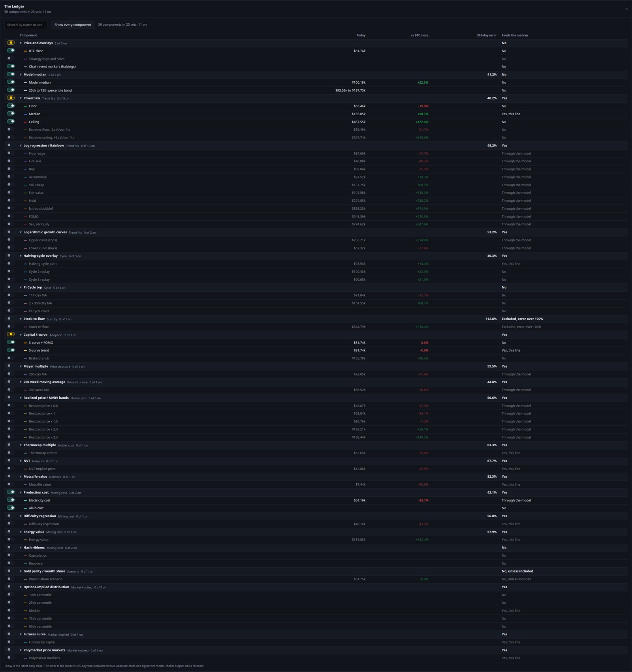This screenshot has height=672, width=632.
Task: Click the Power law Median blue color dash
Action: click(x=25, y=114)
